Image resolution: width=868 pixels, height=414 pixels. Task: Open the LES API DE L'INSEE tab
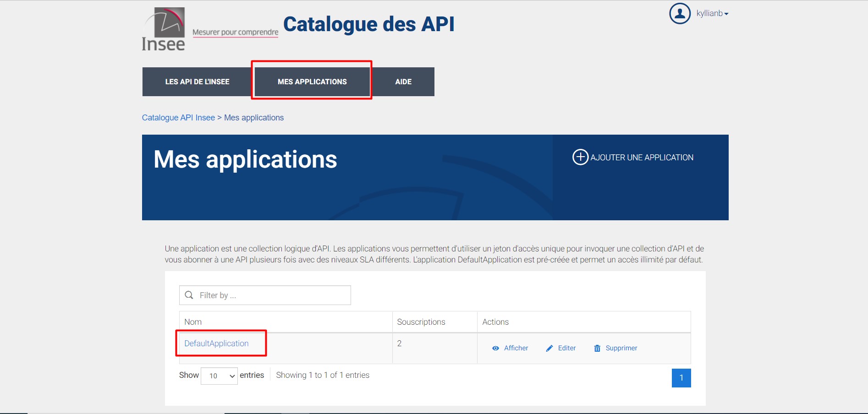197,82
